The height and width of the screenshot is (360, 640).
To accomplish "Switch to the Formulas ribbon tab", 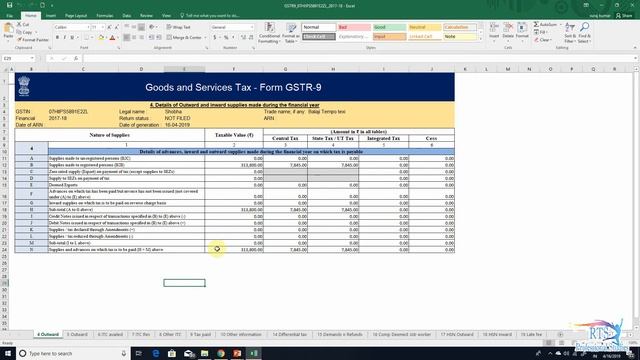I will click(x=104, y=16).
